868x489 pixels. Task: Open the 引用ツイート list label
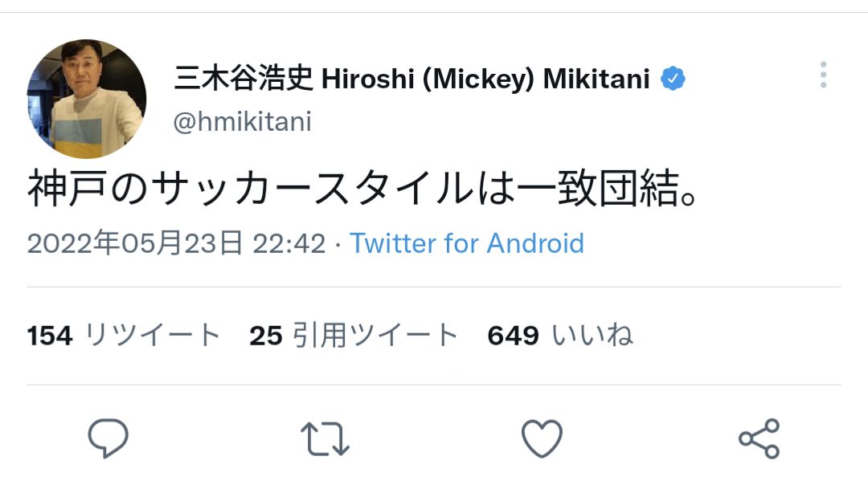click(x=375, y=336)
